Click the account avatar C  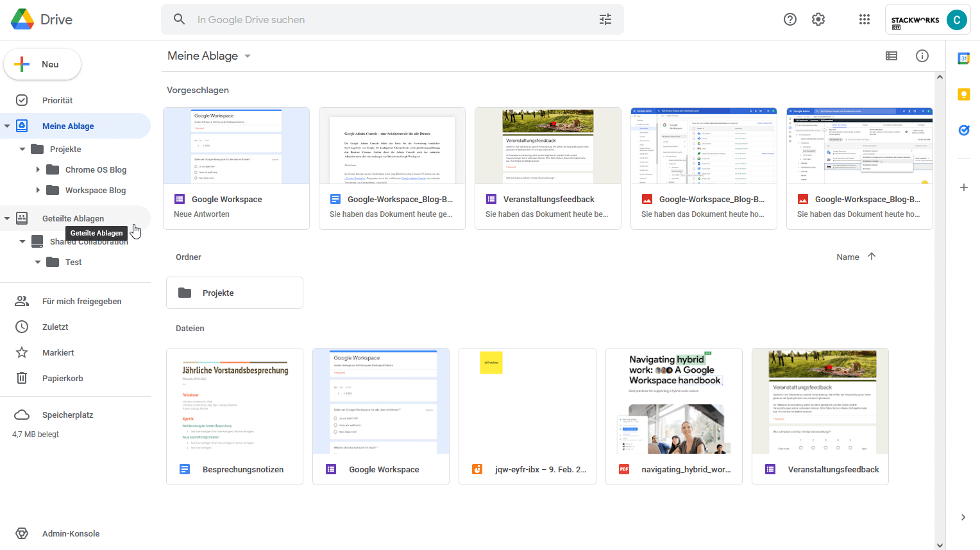click(956, 20)
